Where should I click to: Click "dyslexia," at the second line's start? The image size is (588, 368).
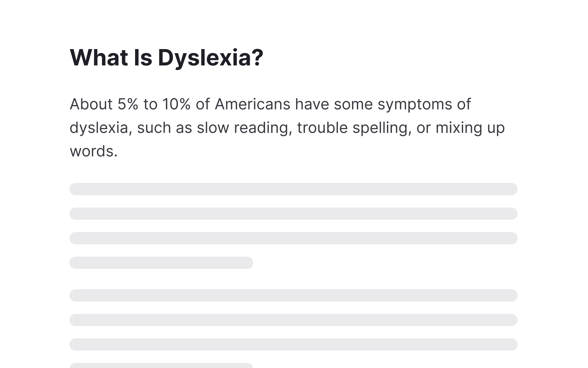(x=101, y=128)
